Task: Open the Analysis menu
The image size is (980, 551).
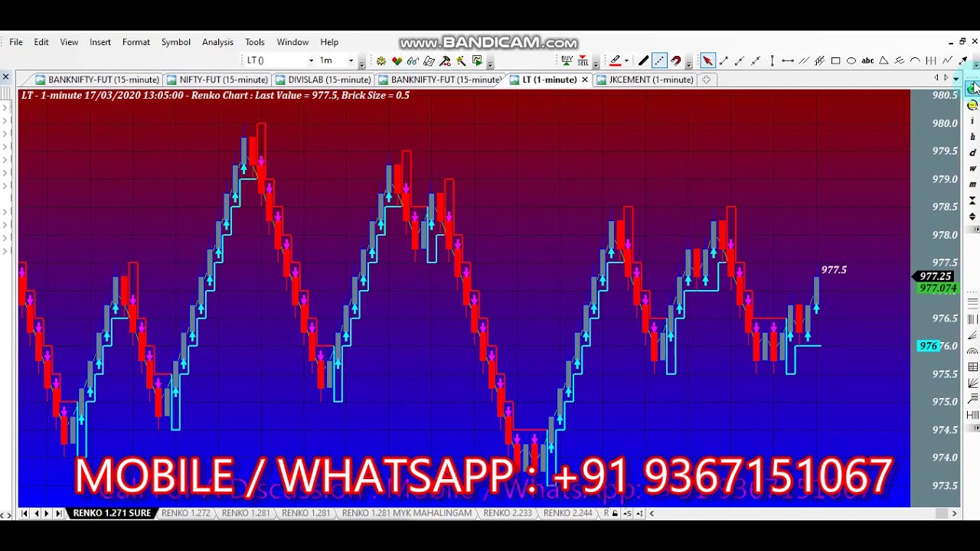Action: [217, 42]
